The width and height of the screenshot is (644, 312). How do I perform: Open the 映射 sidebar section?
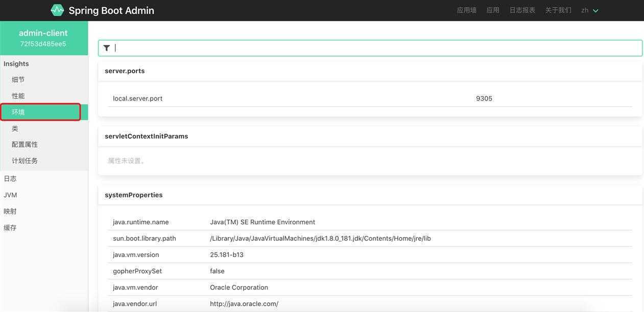[10, 211]
